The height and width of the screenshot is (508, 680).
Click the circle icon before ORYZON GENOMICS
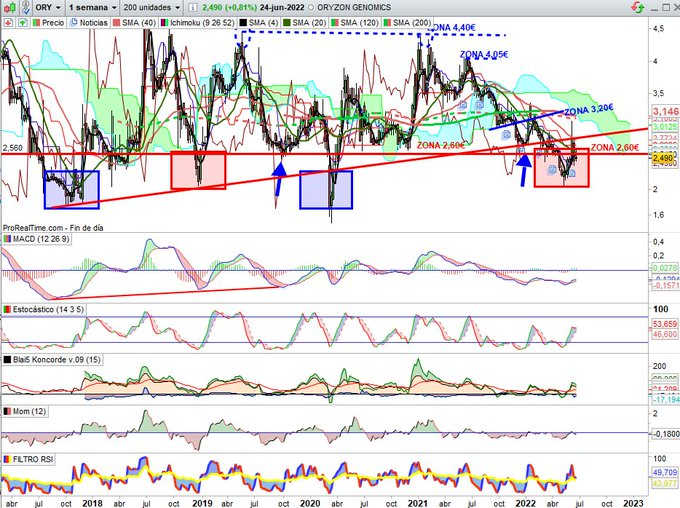point(312,8)
